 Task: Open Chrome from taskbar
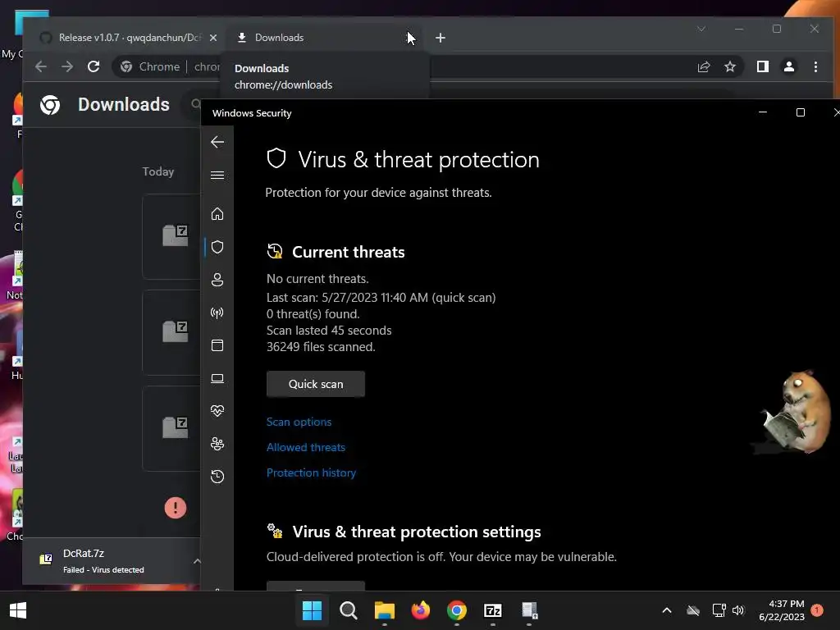457,610
